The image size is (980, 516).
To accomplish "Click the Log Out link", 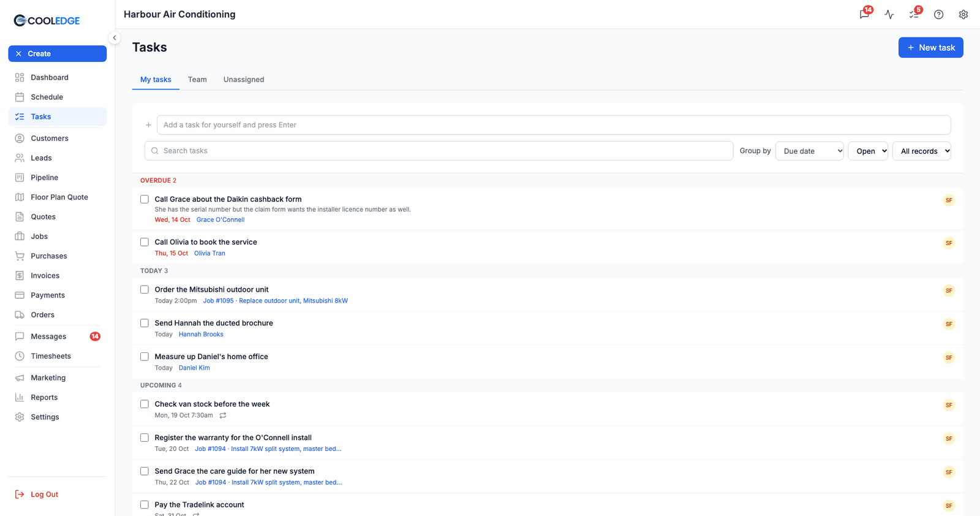I will point(44,495).
